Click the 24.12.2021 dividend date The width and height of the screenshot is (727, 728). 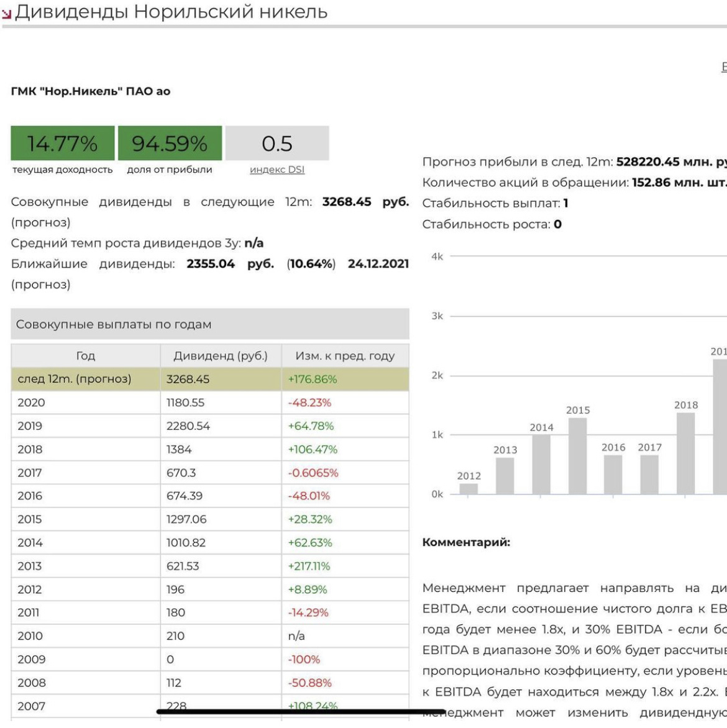[x=378, y=264]
